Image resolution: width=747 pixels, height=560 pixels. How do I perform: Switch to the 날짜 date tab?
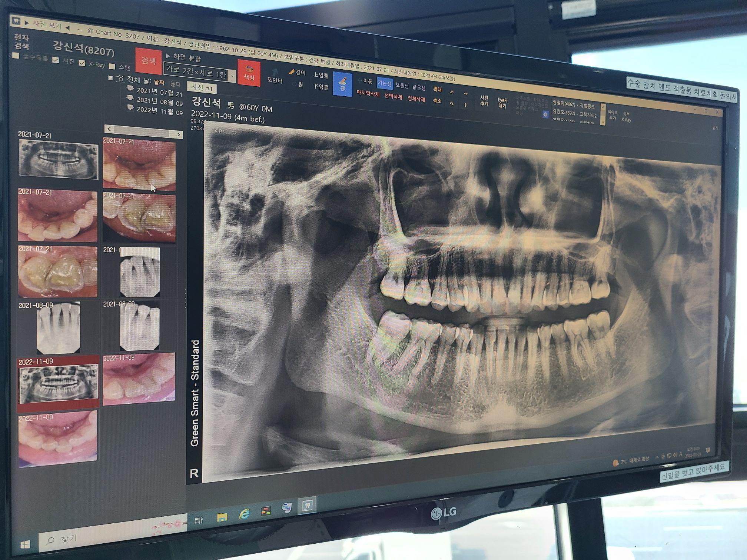tap(159, 82)
